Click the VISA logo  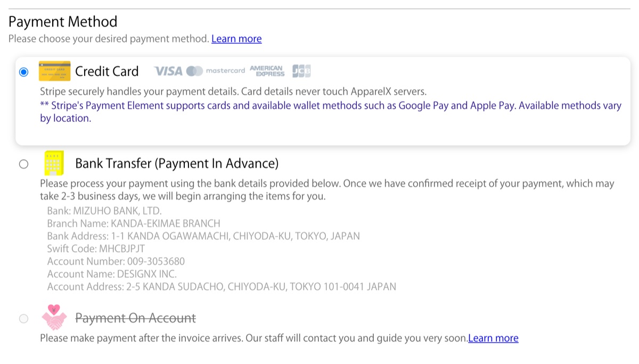168,71
